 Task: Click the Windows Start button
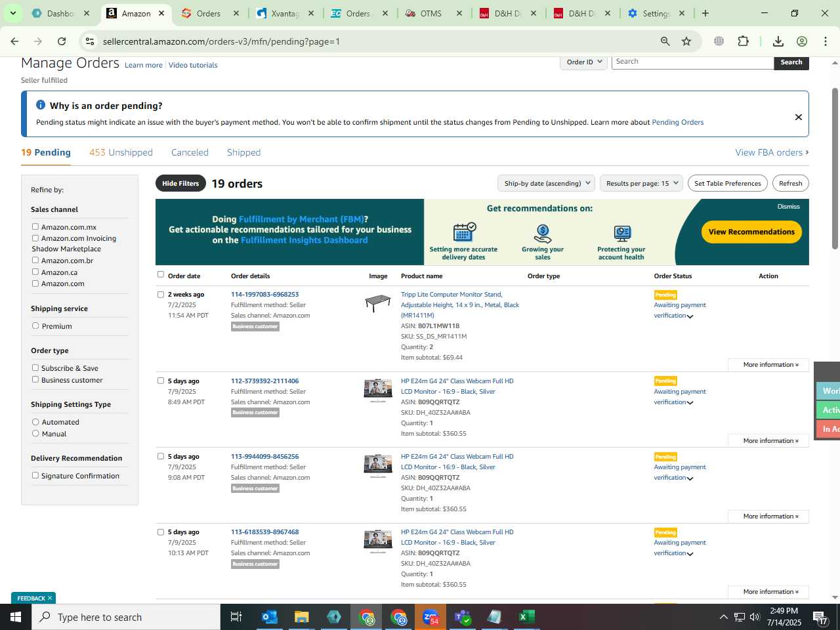[16, 617]
